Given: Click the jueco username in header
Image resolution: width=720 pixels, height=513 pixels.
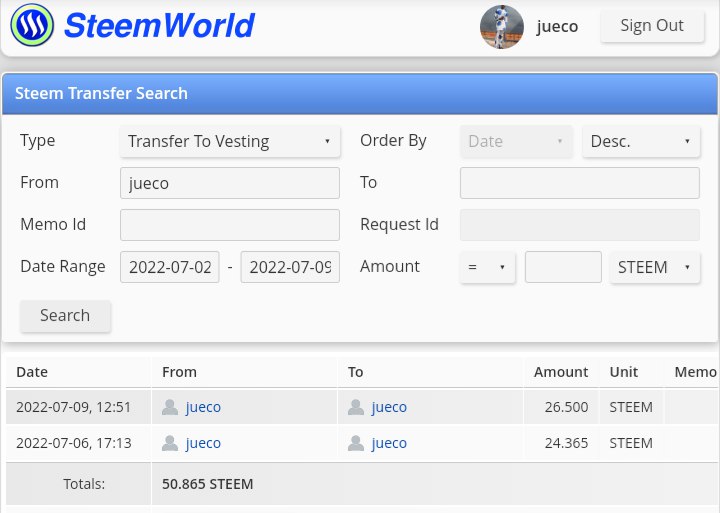Looking at the screenshot, I should [x=557, y=27].
